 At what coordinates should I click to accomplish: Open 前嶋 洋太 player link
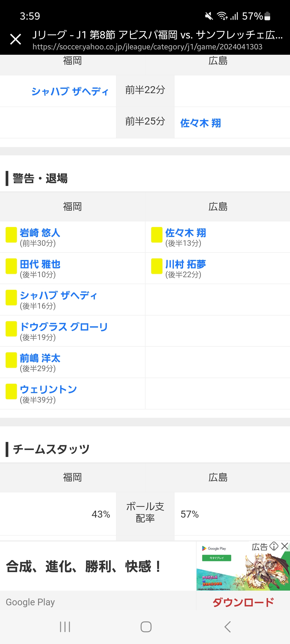tap(40, 358)
